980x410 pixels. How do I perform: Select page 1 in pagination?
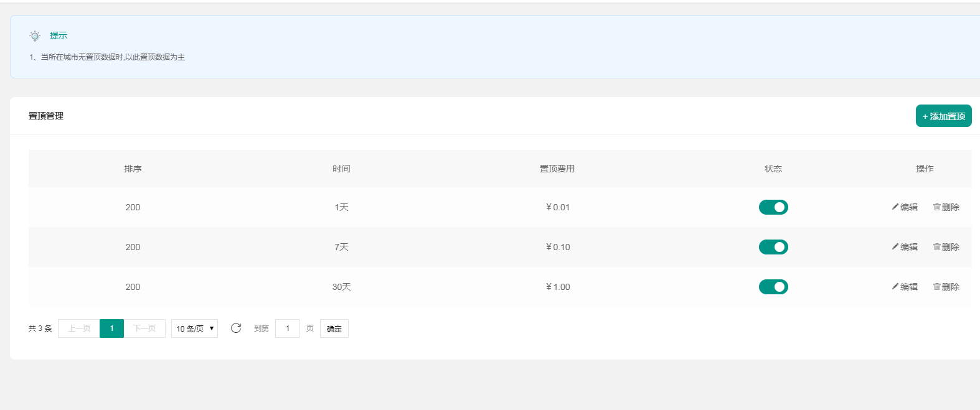111,328
